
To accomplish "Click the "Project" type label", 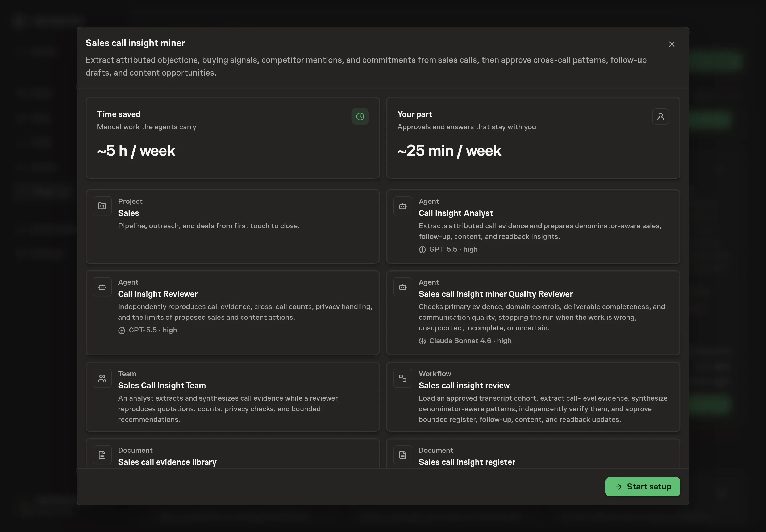I will pos(130,201).
